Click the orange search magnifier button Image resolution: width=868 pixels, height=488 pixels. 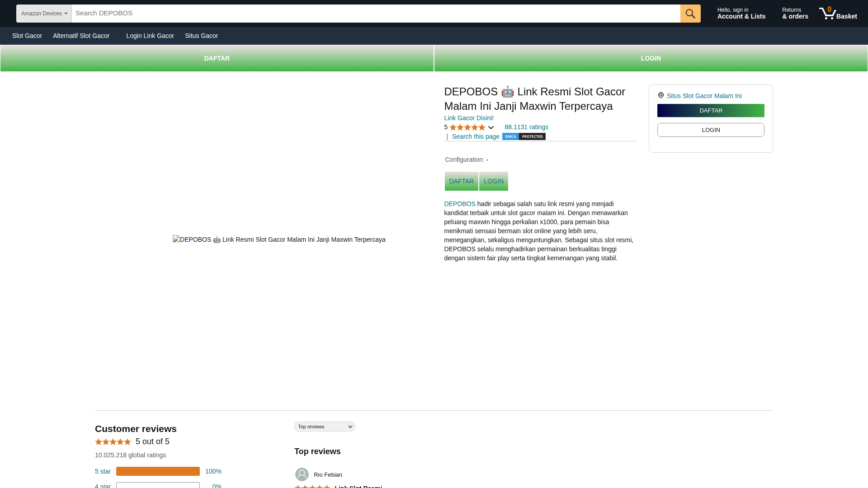[x=690, y=14]
